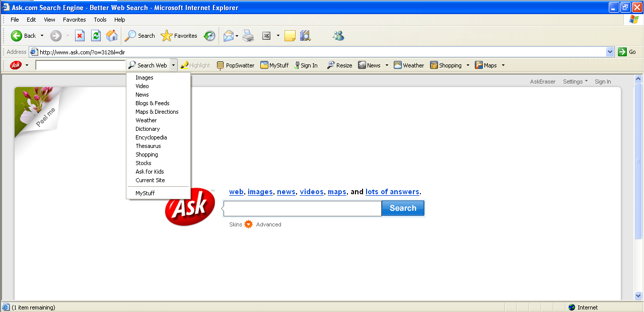Open Weather from the Ask toolbar
The image size is (644, 312).
pos(408,65)
